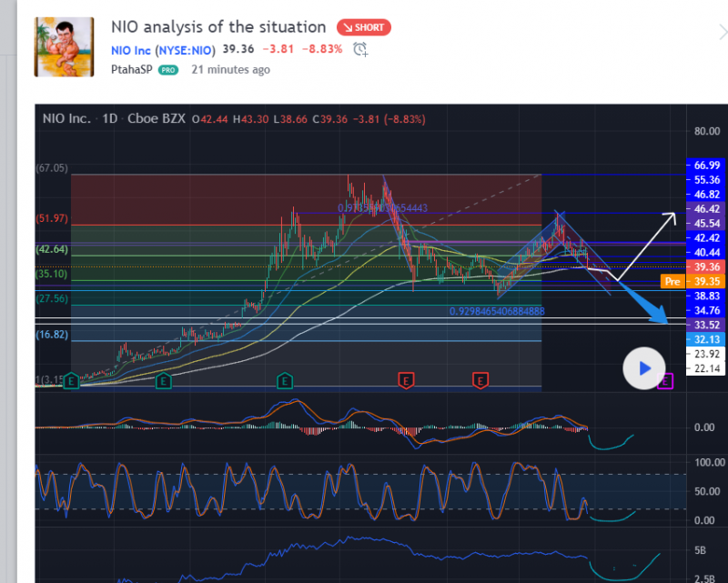728x583 pixels.
Task: Open the PtahaSP author profile link
Action: click(132, 69)
